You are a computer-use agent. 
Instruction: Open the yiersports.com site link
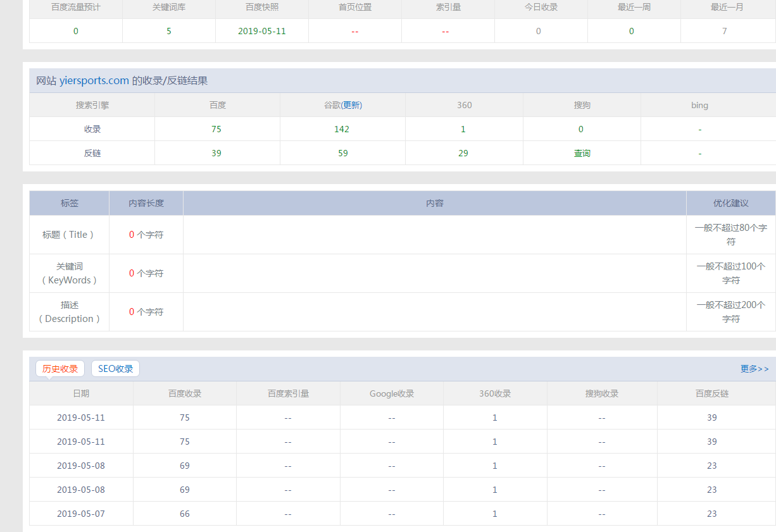coord(94,81)
